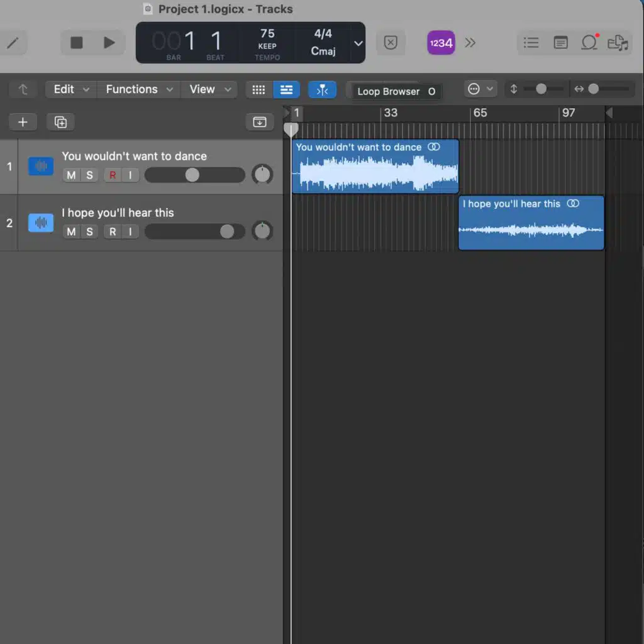Click the Stop button in transport
Viewport: 644px width, 644px height.
(x=77, y=43)
